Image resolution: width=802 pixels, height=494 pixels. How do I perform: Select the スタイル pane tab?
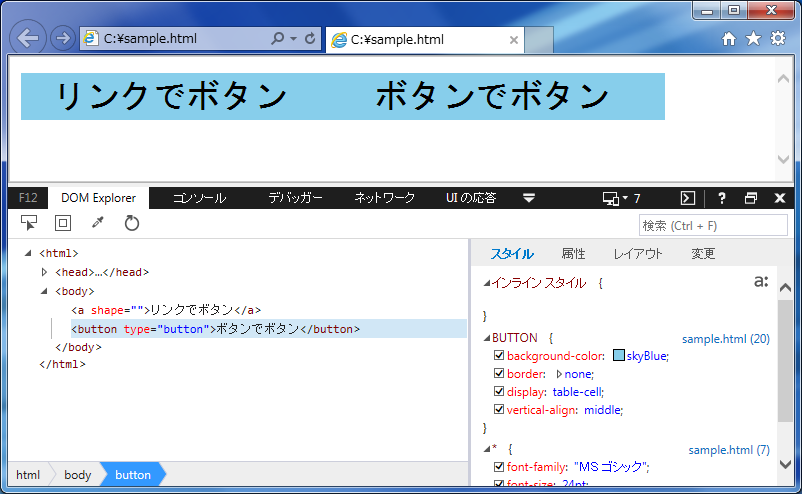pos(512,254)
